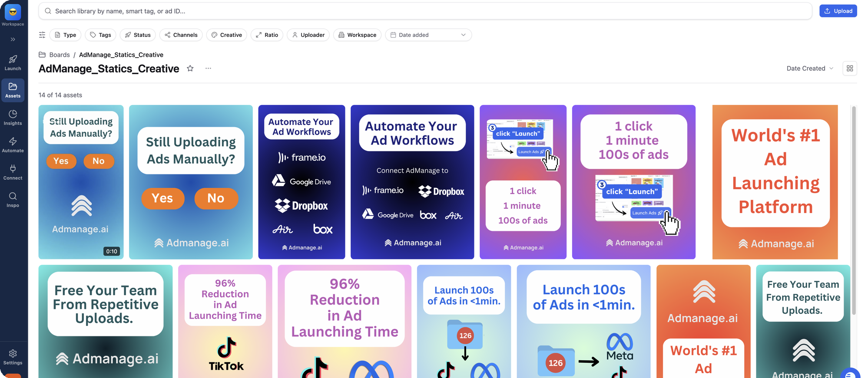Go to Assets folder section
This screenshot has width=868, height=378.
[13, 90]
